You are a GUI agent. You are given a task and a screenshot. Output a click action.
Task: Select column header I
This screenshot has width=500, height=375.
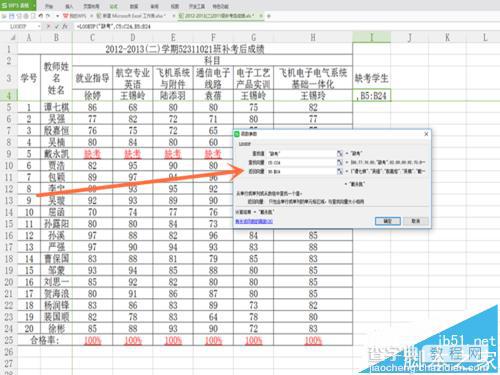[371, 37]
